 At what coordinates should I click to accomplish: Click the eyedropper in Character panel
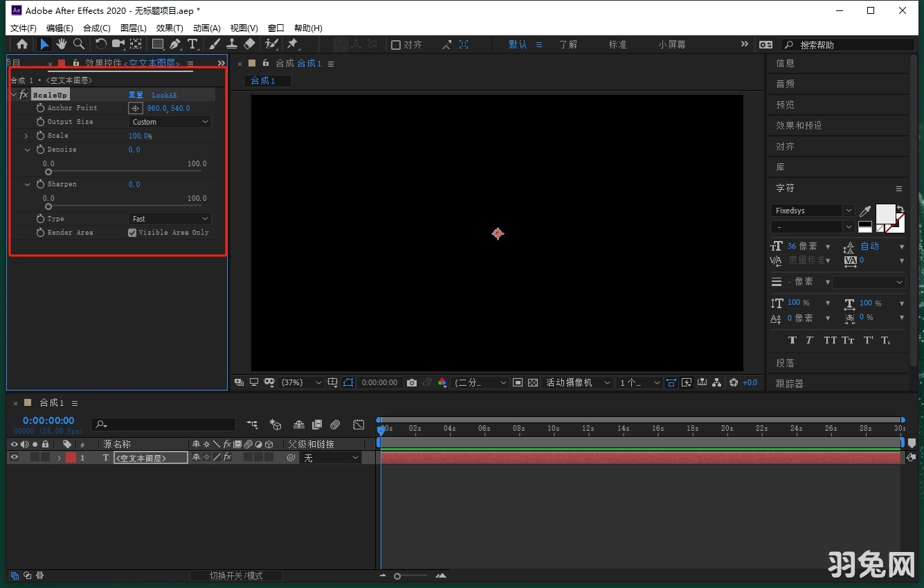tap(865, 211)
